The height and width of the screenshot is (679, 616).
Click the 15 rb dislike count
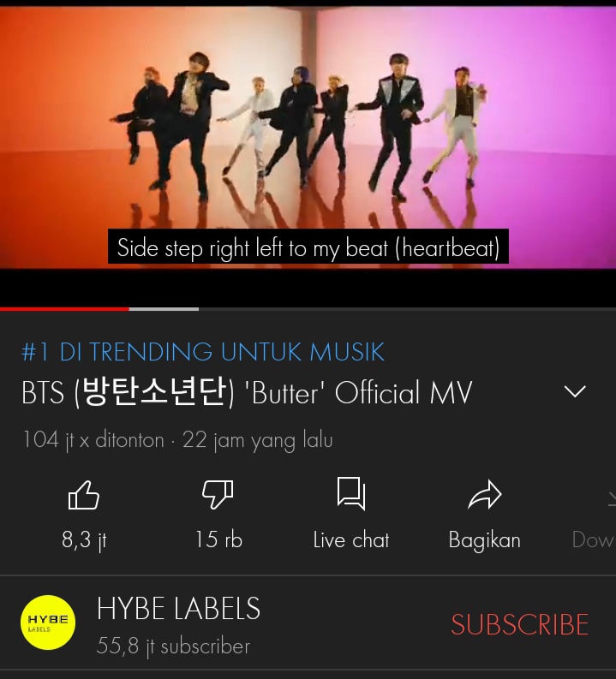pos(218,539)
